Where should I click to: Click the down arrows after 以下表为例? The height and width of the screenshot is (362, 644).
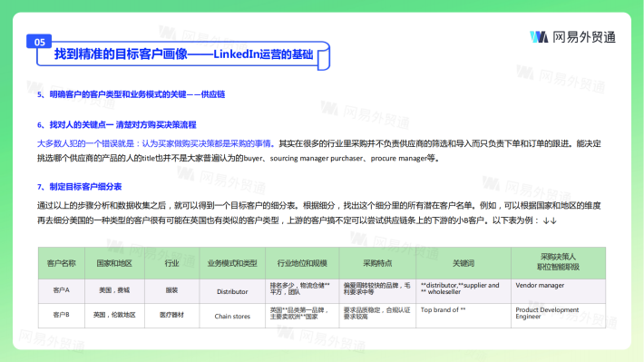[x=550, y=221]
